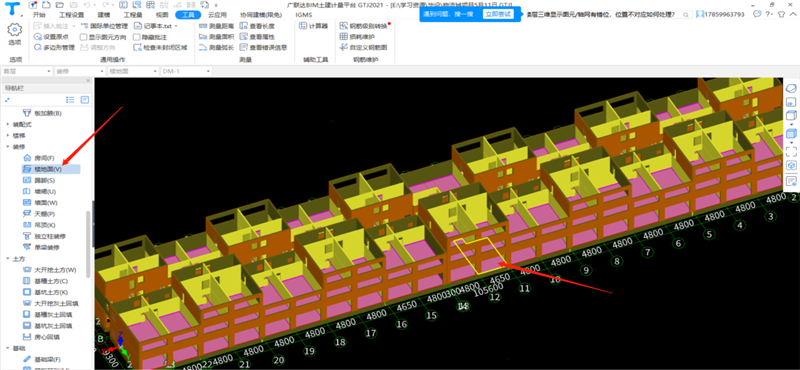The image size is (800, 370).
Task: Collapse the 装修 tree group
Action: [7, 146]
